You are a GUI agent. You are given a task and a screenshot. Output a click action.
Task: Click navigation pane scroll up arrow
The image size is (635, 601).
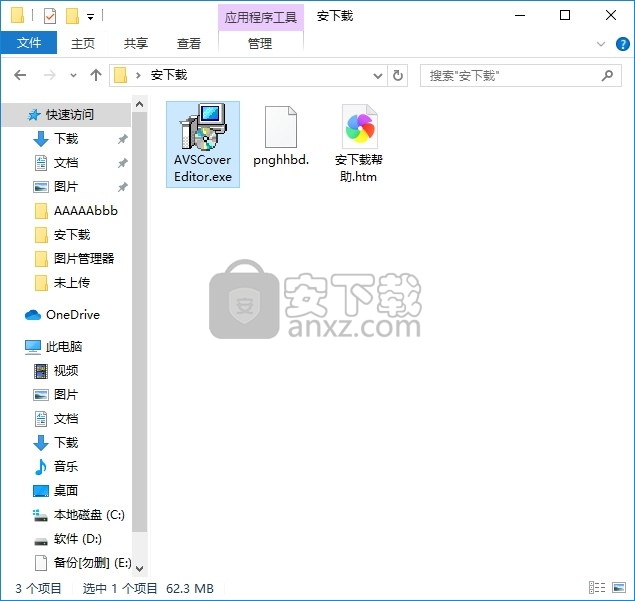pos(139,104)
